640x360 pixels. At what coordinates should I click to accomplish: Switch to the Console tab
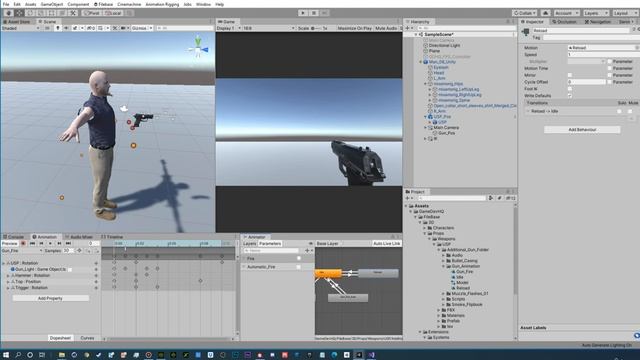click(x=14, y=237)
